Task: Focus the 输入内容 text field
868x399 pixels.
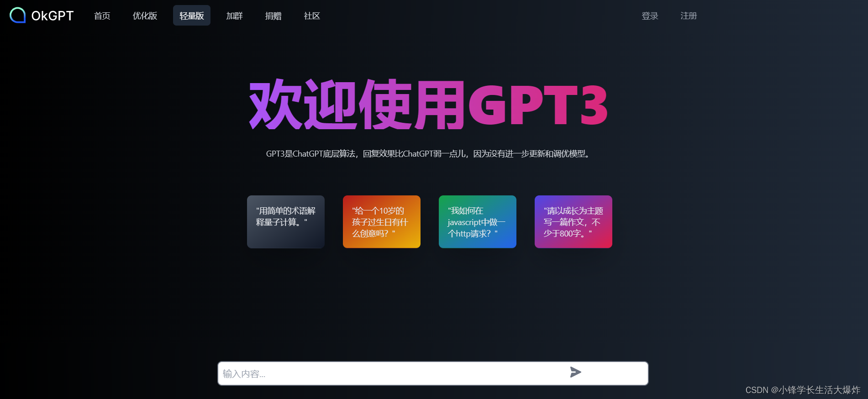Action: click(x=433, y=373)
